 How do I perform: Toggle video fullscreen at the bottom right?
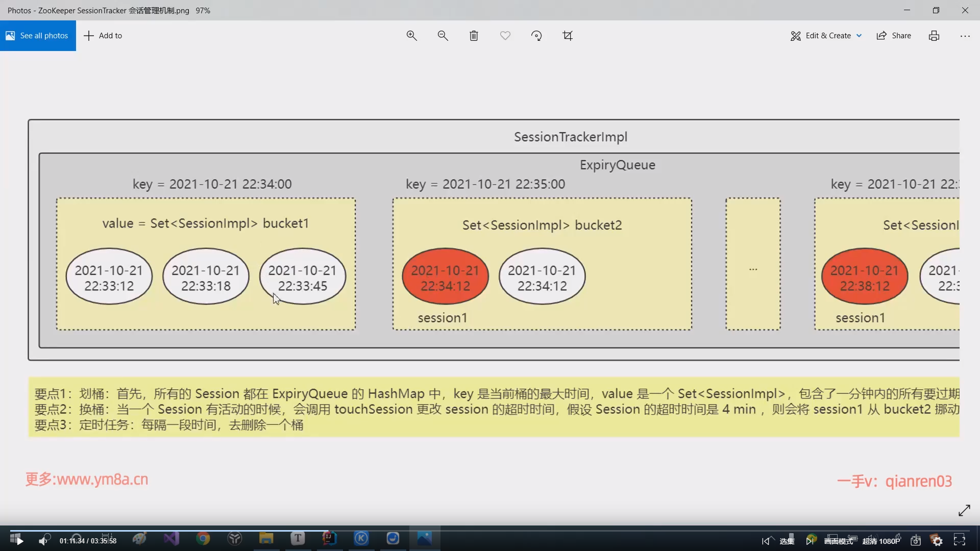tap(960, 540)
